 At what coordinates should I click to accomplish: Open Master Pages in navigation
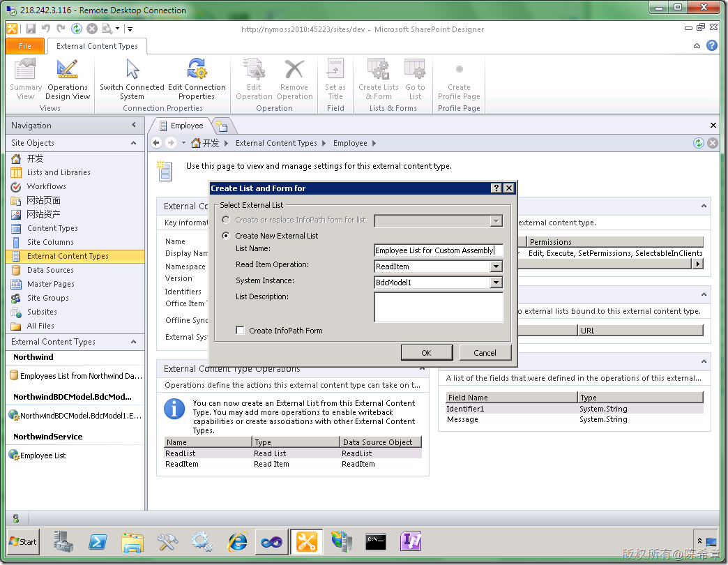51,284
